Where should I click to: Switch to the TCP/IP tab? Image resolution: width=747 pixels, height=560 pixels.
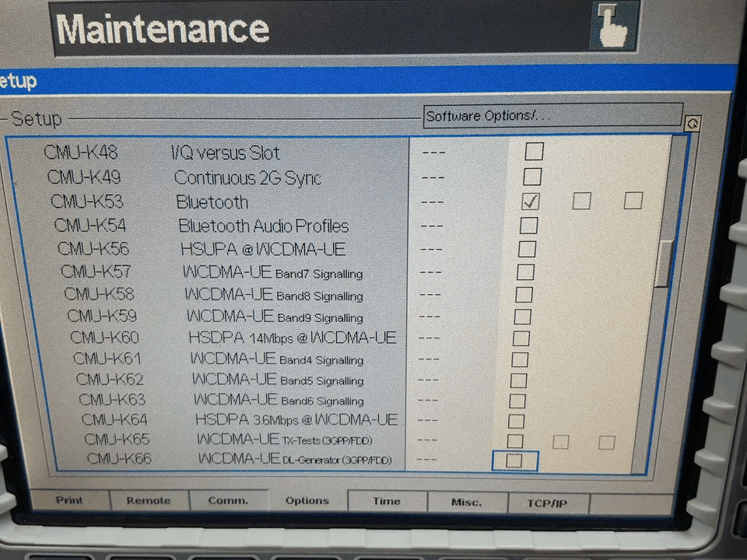(548, 503)
